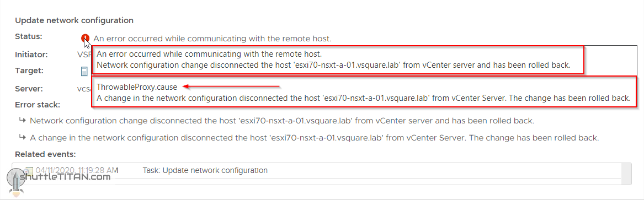The height and width of the screenshot is (200, 644).
Task: Click the first tooltip line about remote host
Action: [x=209, y=53]
